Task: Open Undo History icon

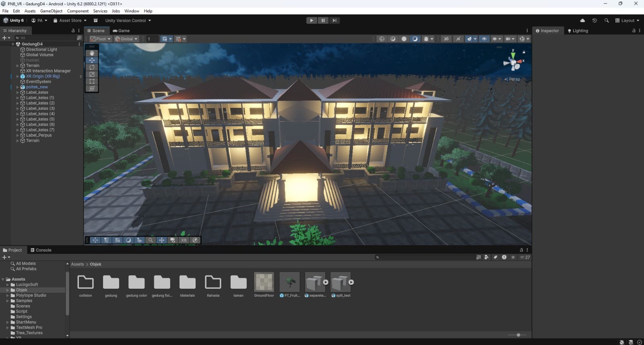Action: (x=594, y=21)
